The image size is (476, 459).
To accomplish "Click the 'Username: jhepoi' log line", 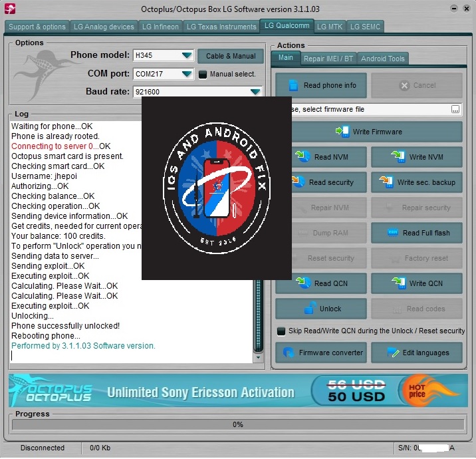I will 45,176.
